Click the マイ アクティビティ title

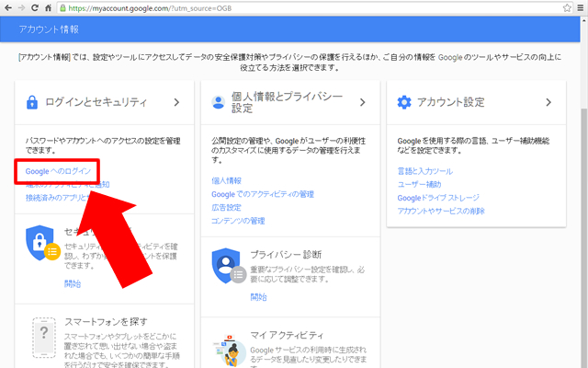[x=287, y=335]
